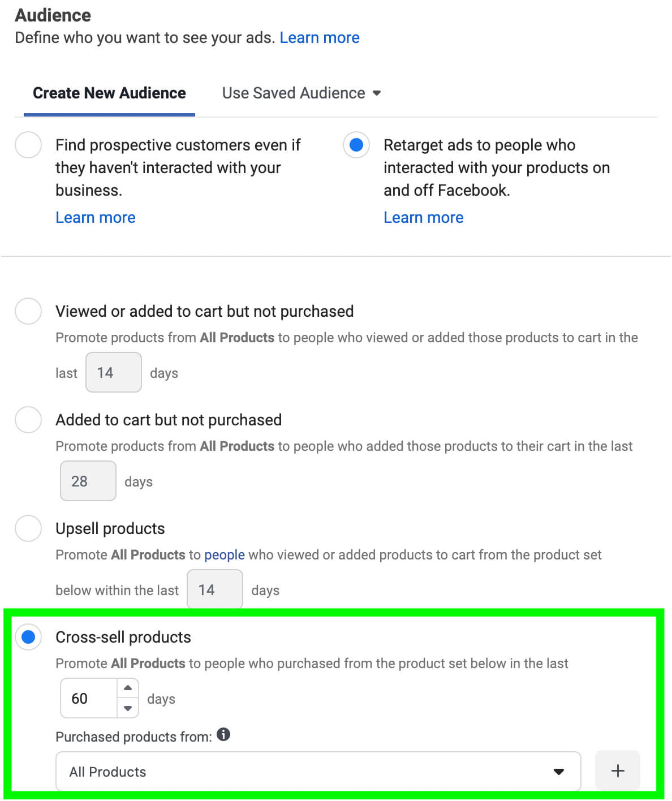Choose Viewed or added to cart option

28,311
